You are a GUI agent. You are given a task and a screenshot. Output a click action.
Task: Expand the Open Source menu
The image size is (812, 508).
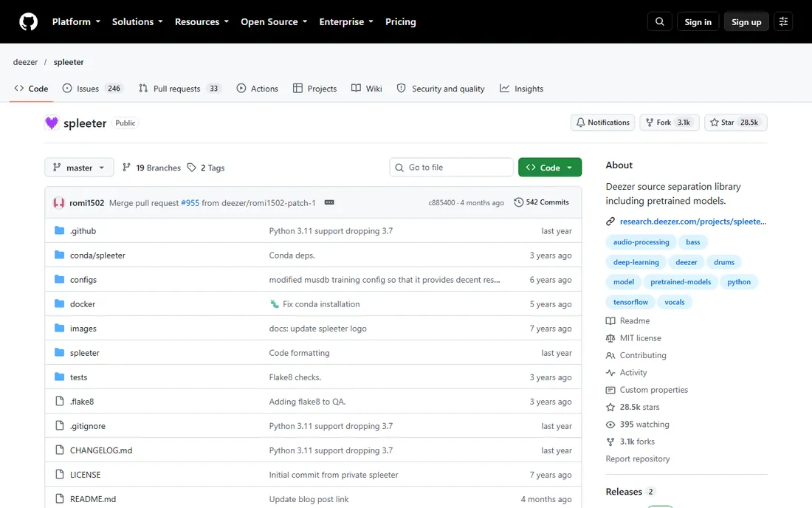[x=274, y=21]
